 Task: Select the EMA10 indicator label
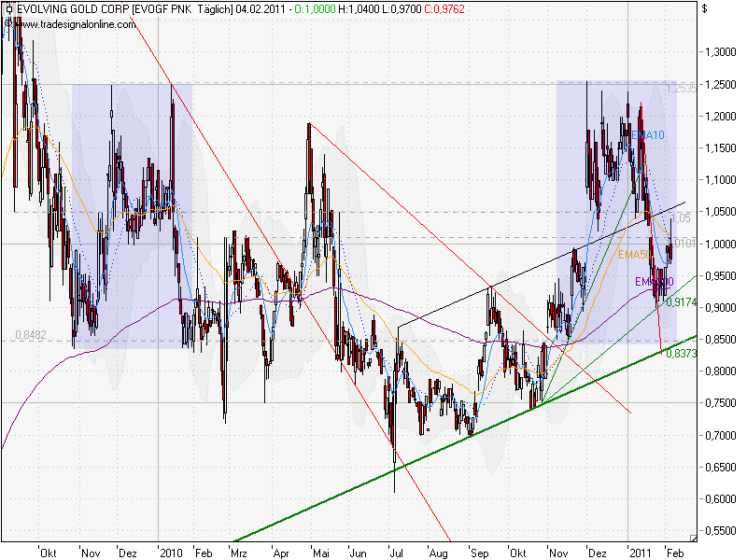pos(648,135)
